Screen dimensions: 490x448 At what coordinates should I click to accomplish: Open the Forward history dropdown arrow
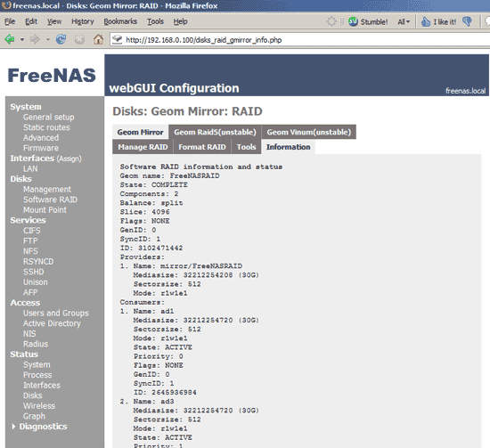tap(48, 40)
